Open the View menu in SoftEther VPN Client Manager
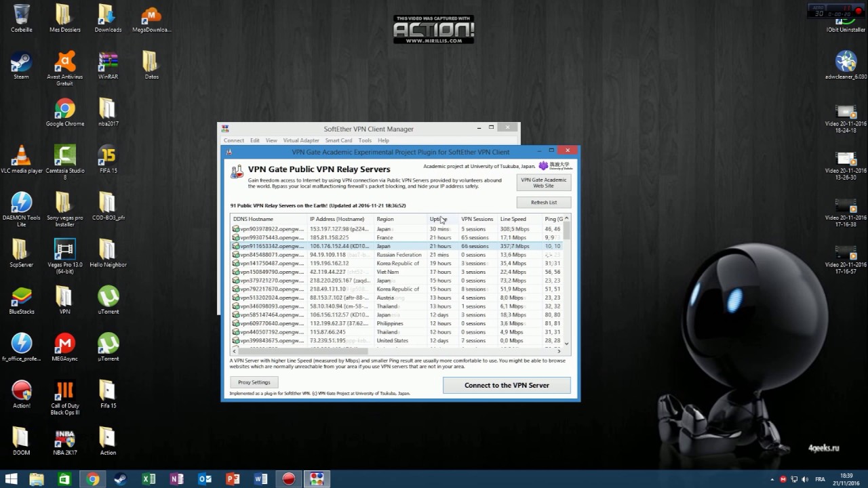Screen dimensions: 868x488 (x=271, y=140)
